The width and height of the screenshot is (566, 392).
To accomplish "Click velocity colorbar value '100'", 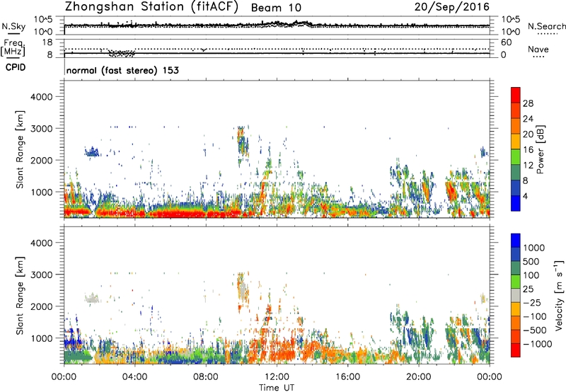I will point(531,275).
